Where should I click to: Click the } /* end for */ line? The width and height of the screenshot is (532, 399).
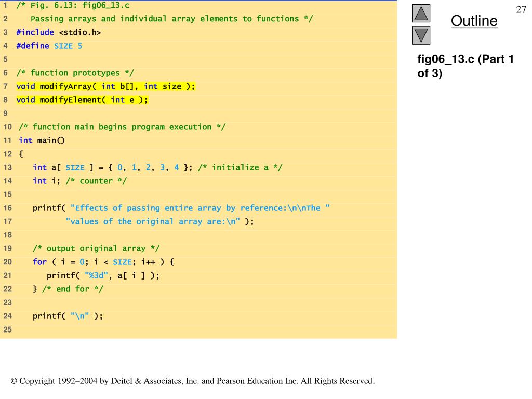68,289
